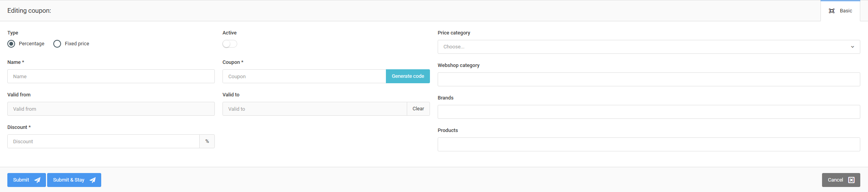Image resolution: width=868 pixels, height=192 pixels.
Task: Toggle the Active switch
Action: tap(230, 44)
